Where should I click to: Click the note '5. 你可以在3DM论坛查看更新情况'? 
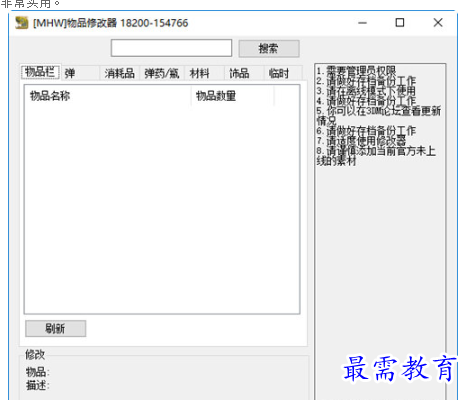point(379,115)
